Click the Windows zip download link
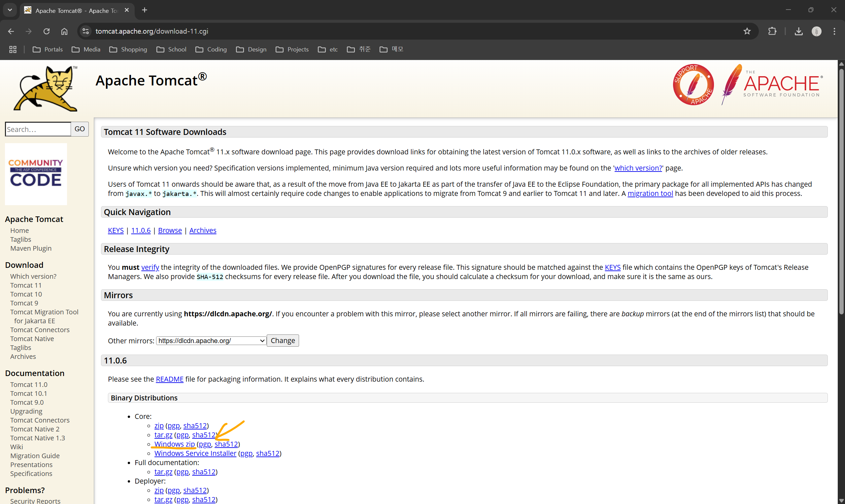The width and height of the screenshot is (845, 504). coord(174,444)
